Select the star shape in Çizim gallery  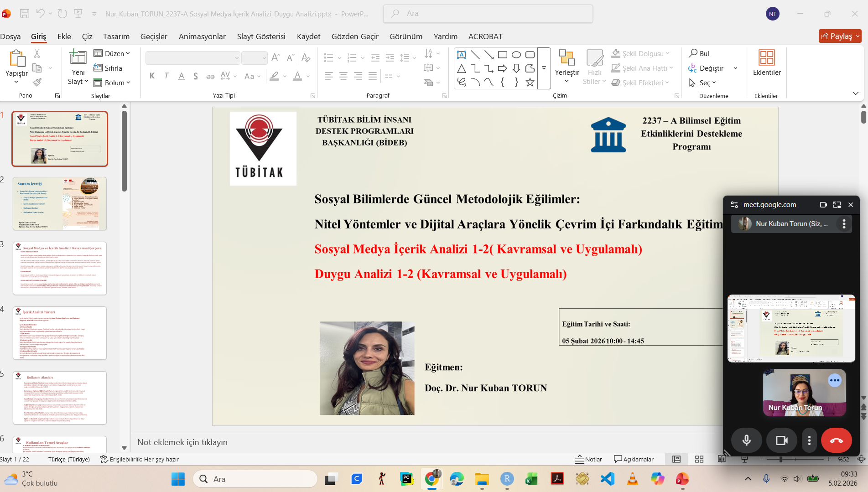point(530,82)
